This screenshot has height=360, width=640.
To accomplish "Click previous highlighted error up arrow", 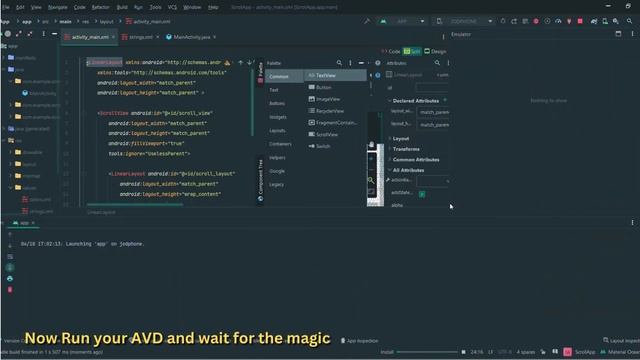I will 240,62.
